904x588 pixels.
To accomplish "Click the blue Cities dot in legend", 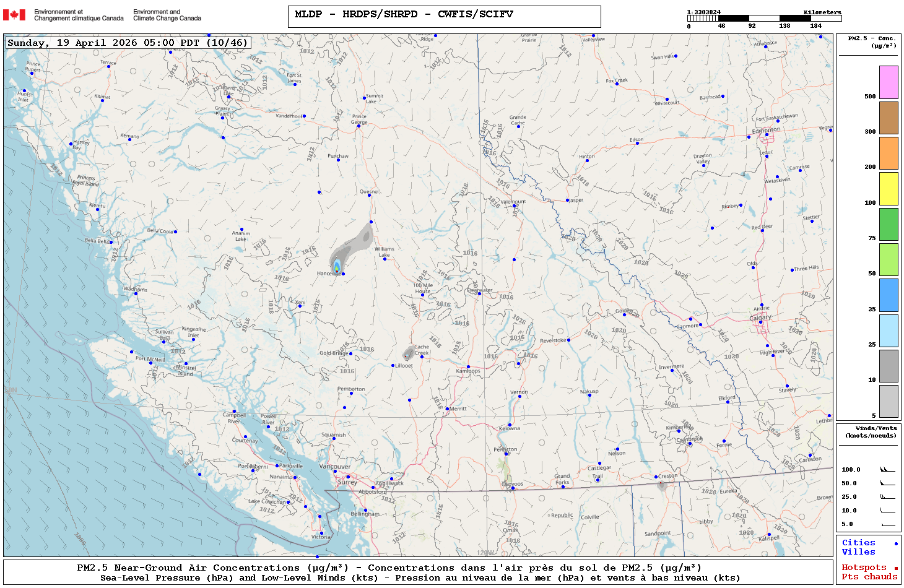I will coord(895,543).
